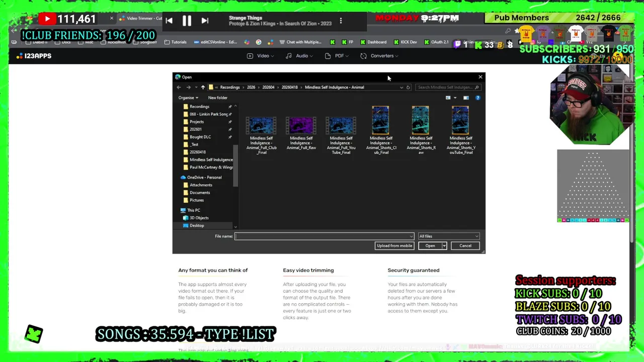Focus the Search Mindless Self Indulgence box
This screenshot has width=644, height=362.
point(448,87)
